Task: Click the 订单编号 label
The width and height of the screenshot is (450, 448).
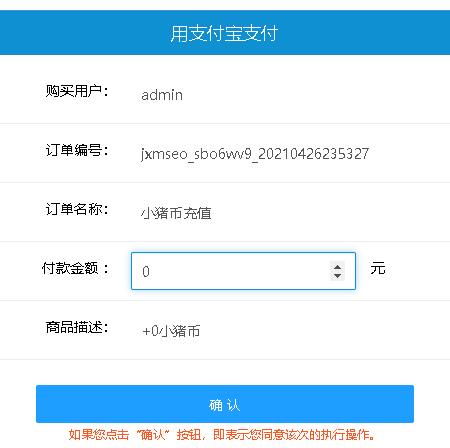Action: tap(77, 150)
